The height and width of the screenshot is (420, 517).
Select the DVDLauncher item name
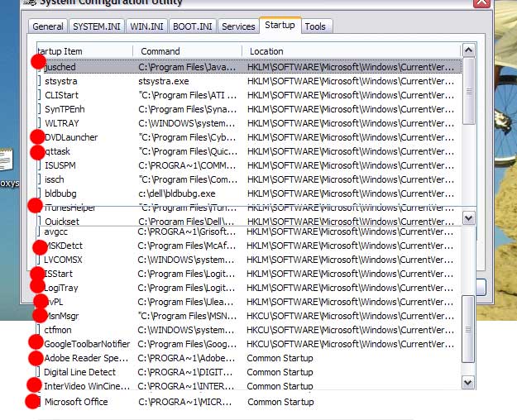(x=71, y=137)
